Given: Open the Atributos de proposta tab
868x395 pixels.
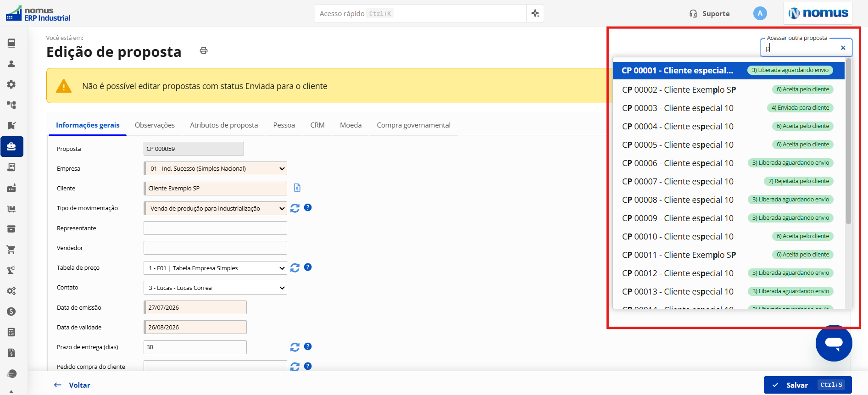Looking at the screenshot, I should [x=224, y=125].
